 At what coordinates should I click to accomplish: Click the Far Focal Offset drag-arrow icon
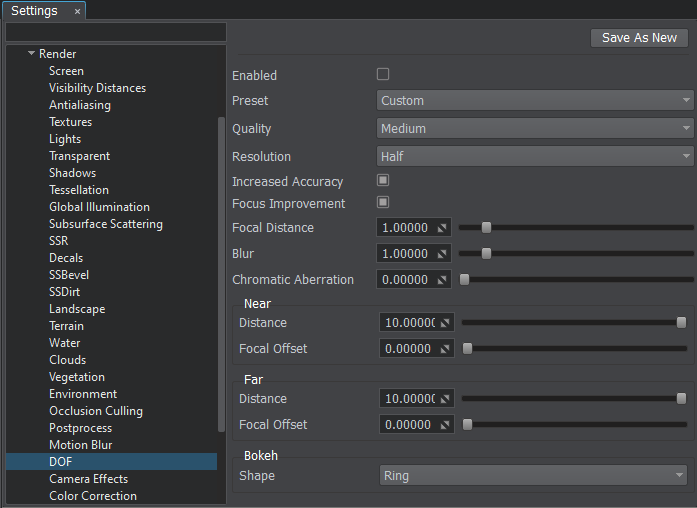point(445,425)
